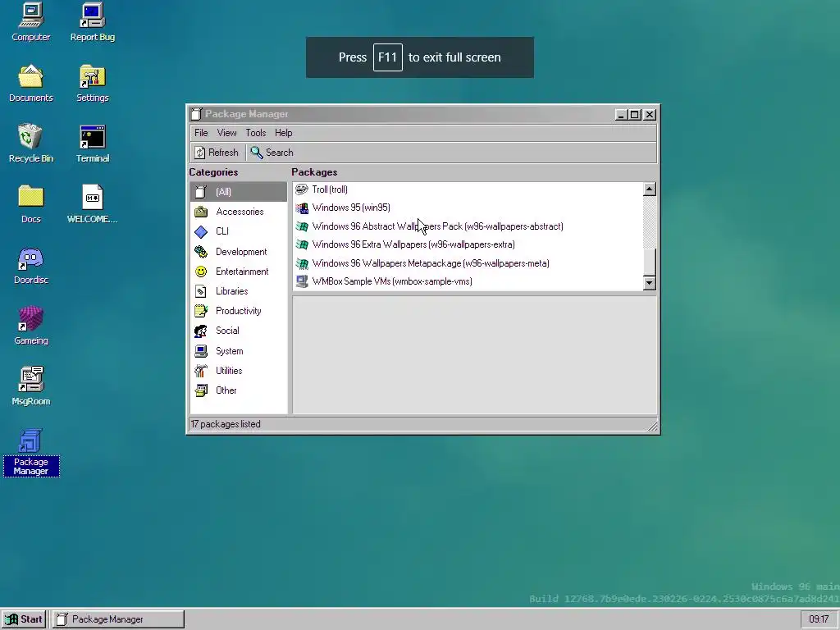Minimize the Package Manager window
Image resolution: width=840 pixels, height=630 pixels.
621,115
